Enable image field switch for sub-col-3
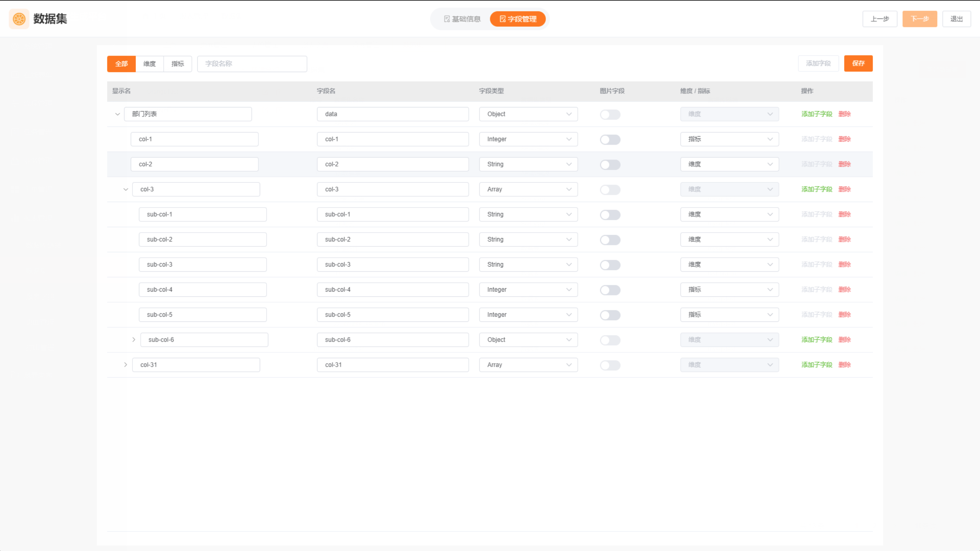This screenshot has width=980, height=551. (x=610, y=265)
